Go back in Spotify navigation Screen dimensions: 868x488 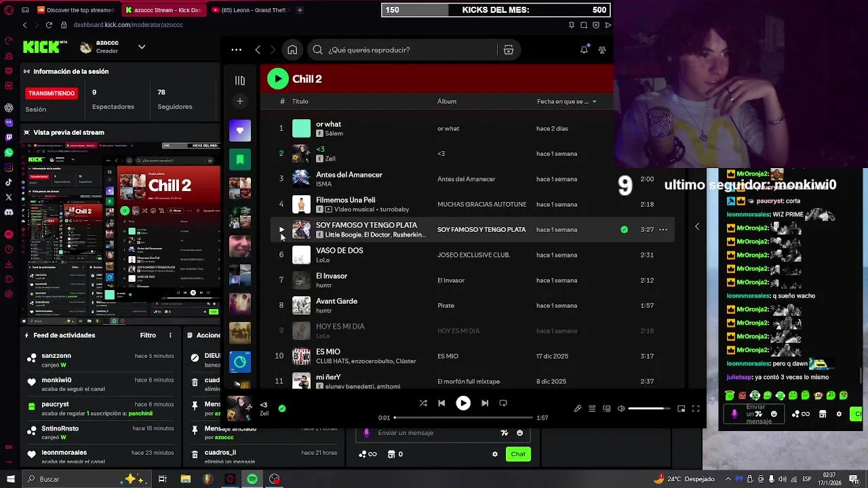point(258,49)
